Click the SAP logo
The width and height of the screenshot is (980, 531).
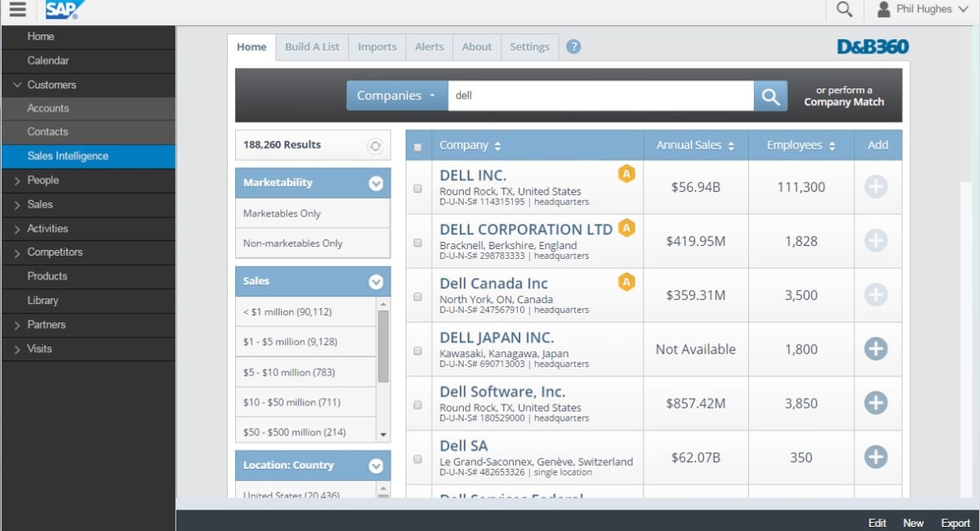(x=65, y=10)
